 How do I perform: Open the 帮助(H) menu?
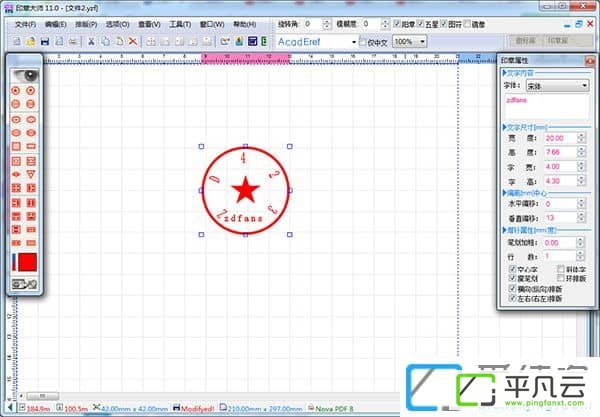coord(245,24)
